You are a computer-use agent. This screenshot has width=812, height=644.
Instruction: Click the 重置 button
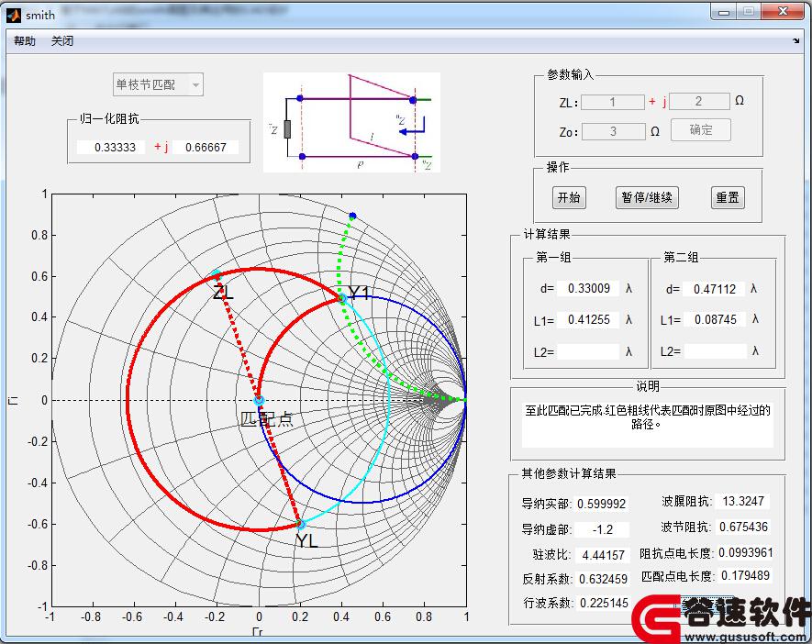[x=728, y=197]
